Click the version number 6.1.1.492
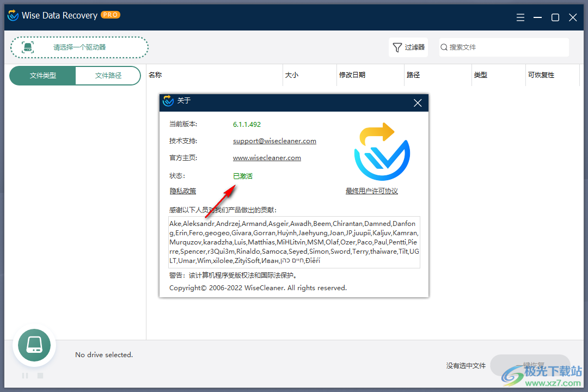The height and width of the screenshot is (392, 588). click(247, 125)
